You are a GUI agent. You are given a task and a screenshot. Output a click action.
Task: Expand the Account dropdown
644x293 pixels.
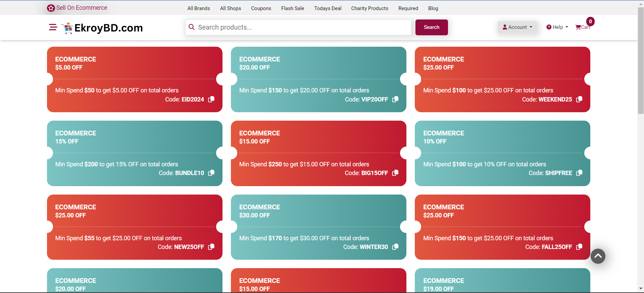(x=517, y=27)
